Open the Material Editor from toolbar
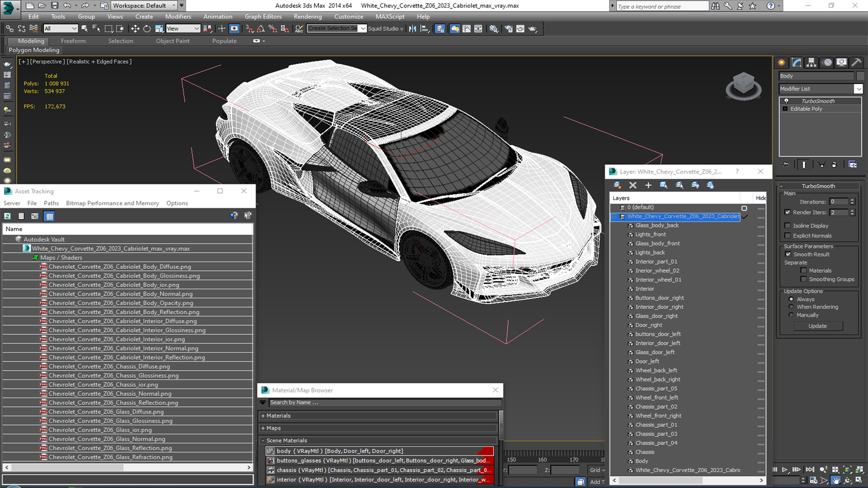The width and height of the screenshot is (868, 488). tap(494, 28)
